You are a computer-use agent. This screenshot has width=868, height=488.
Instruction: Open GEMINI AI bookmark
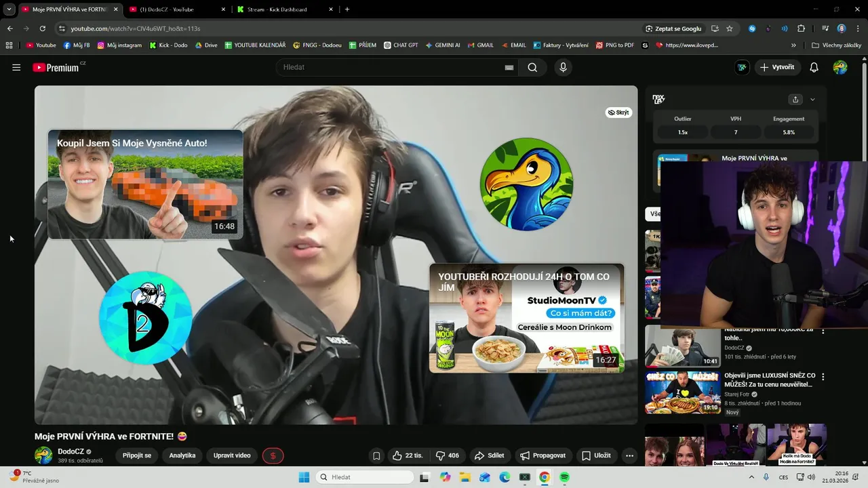click(x=443, y=45)
